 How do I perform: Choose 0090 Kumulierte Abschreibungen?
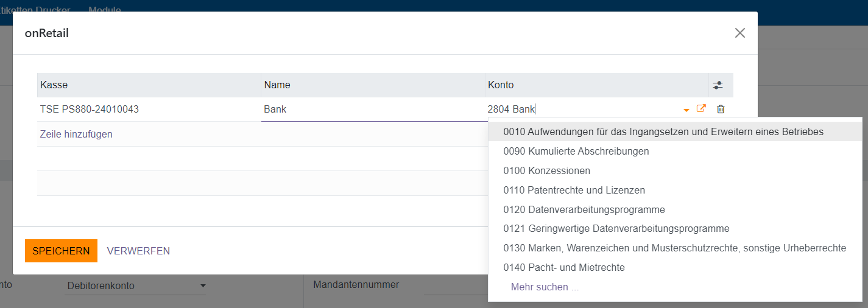[x=576, y=151]
